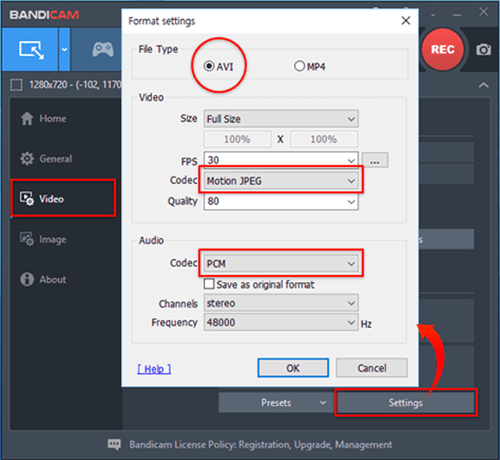
Task: Cancel the Format settings dialog
Action: tap(372, 368)
